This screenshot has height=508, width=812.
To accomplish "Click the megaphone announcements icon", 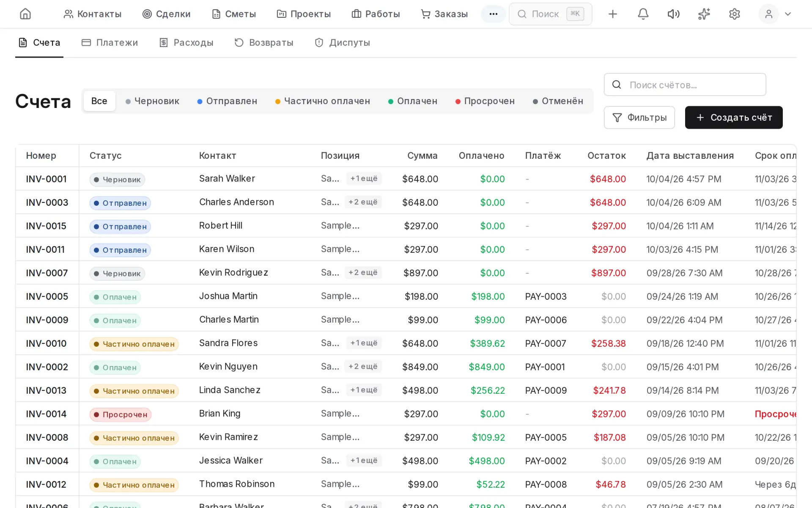I will [673, 14].
